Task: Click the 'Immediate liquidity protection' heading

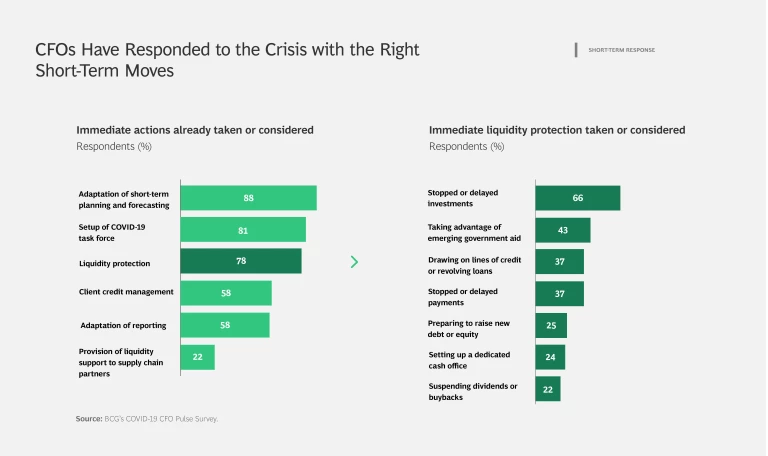Action: pos(557,130)
